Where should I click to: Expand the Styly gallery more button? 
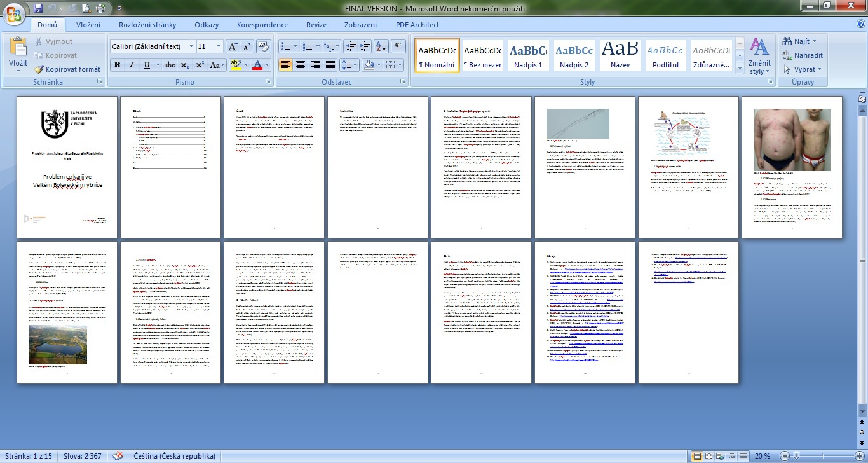point(739,67)
